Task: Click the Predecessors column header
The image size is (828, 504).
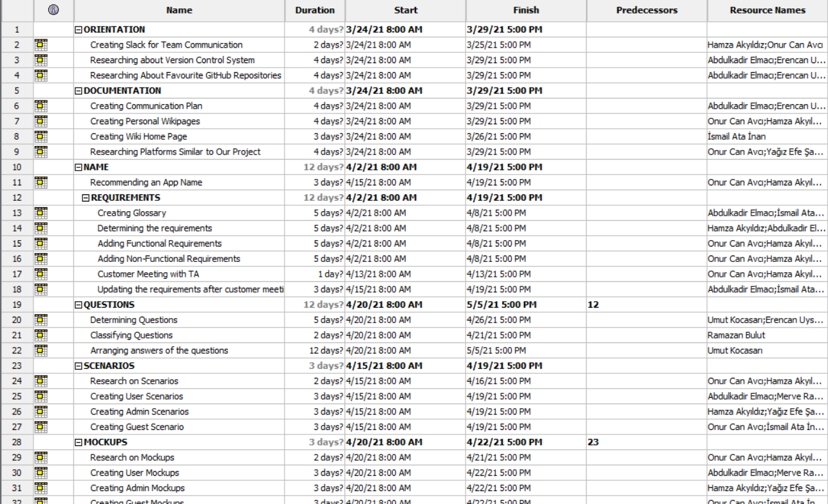Action: pyautogui.click(x=646, y=10)
